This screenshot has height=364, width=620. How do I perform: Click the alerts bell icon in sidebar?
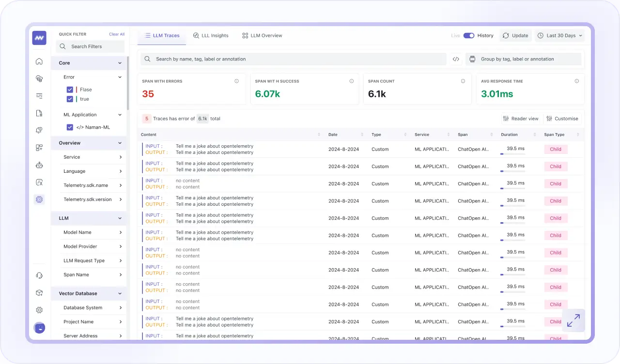39,130
